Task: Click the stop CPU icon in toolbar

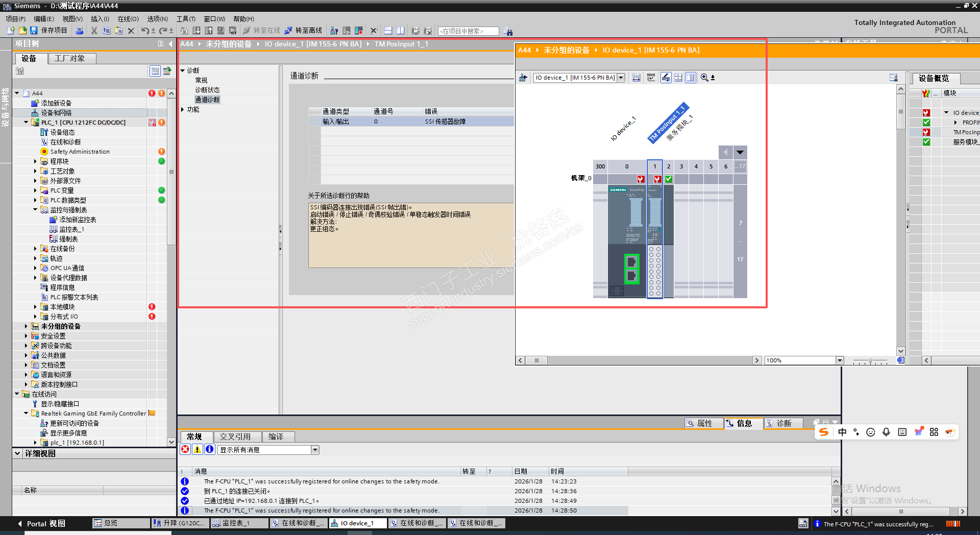Action: pyautogui.click(x=359, y=31)
